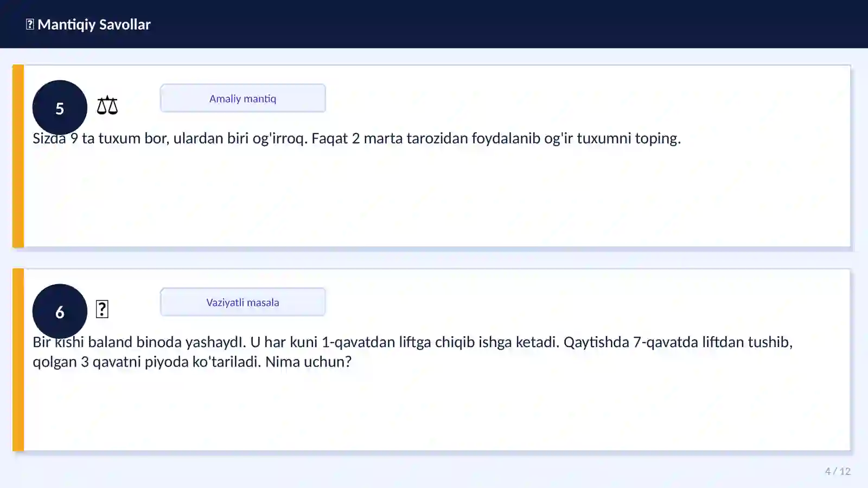This screenshot has height=488, width=868.
Task: Click the question text about 9 ta tuxum
Action: [356, 138]
